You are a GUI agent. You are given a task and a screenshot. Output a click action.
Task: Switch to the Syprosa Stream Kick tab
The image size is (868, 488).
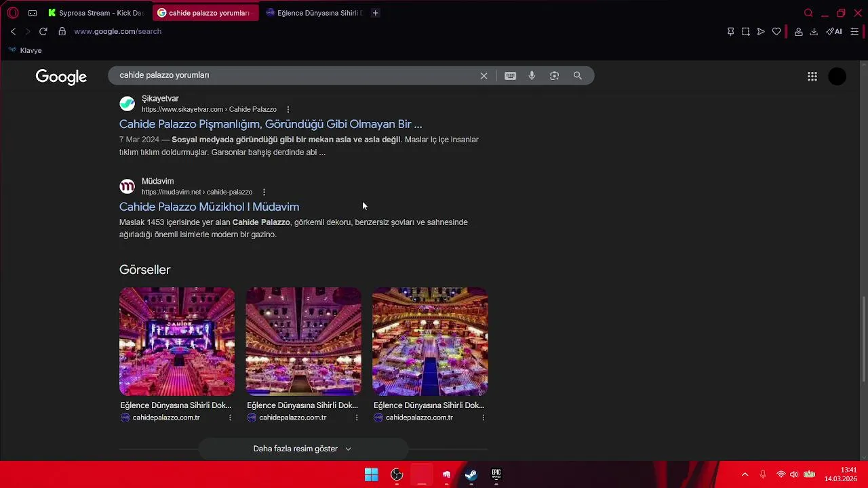click(x=96, y=13)
